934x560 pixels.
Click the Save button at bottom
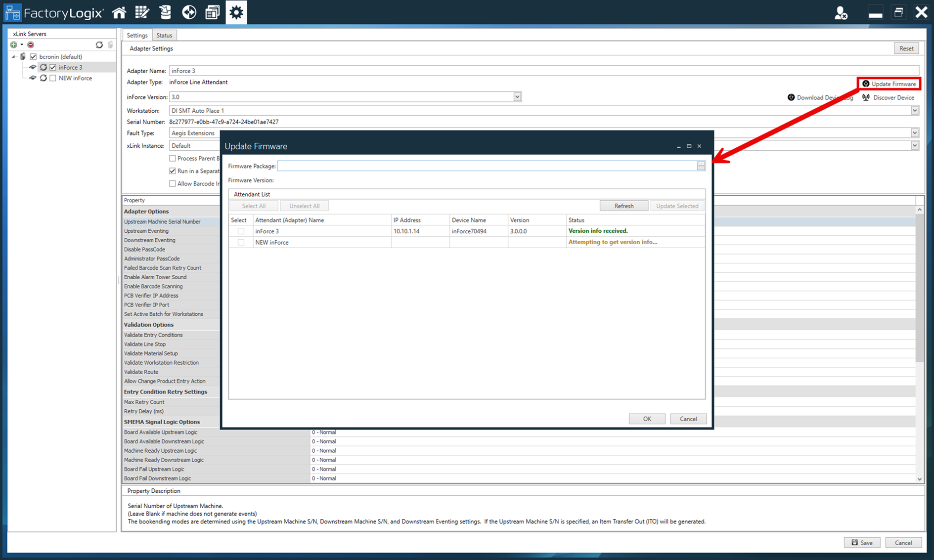click(x=862, y=543)
